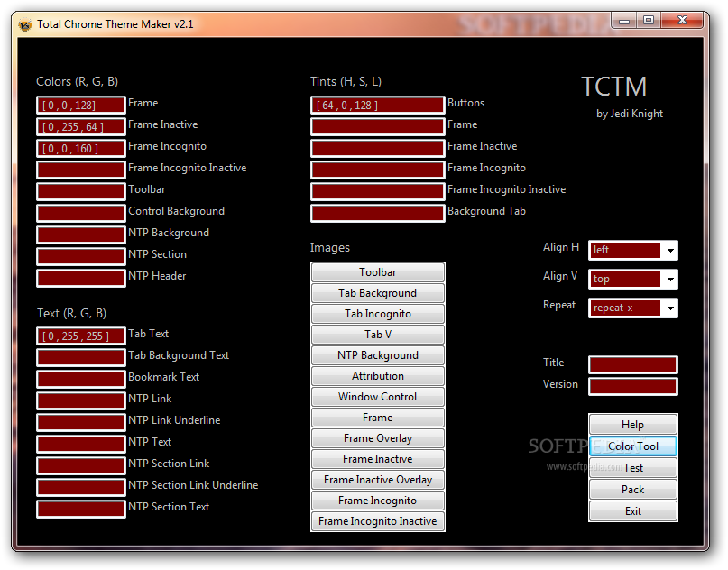Viewport: 728px width, 570px height.
Task: Click the NTP Background color field
Action: (x=81, y=234)
